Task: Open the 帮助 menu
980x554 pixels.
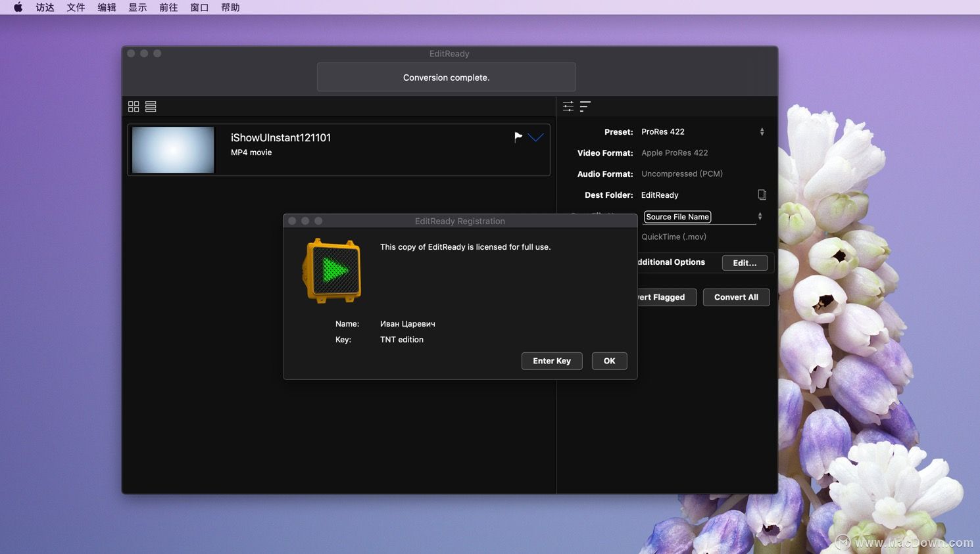Action: tap(230, 7)
